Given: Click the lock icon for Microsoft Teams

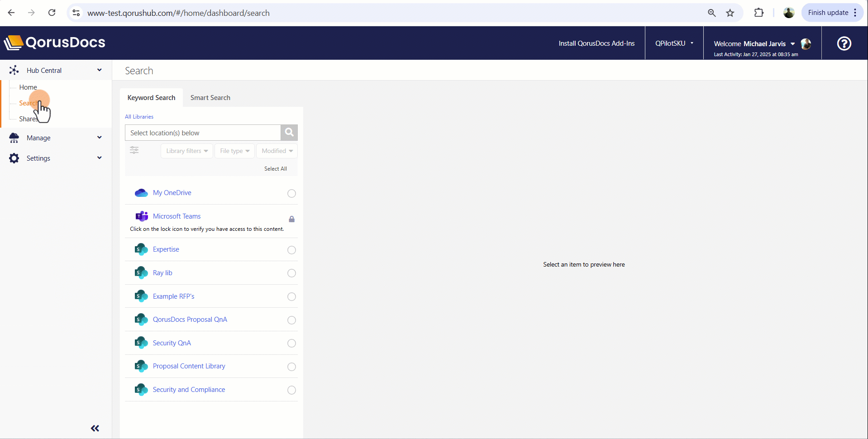Looking at the screenshot, I should point(292,219).
